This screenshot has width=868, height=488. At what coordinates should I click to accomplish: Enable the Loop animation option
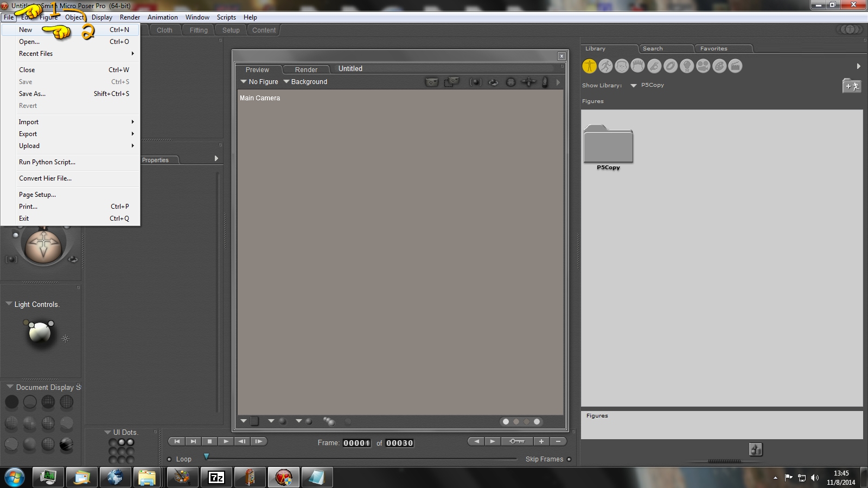[170, 459]
